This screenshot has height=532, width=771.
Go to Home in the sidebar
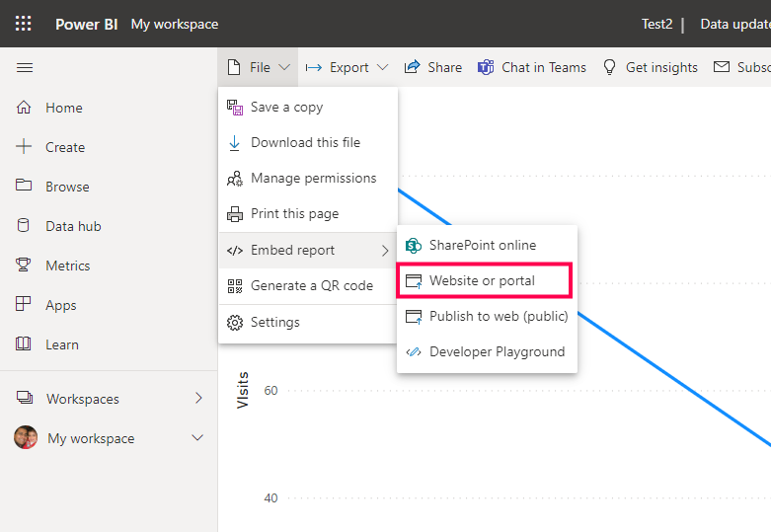(63, 108)
